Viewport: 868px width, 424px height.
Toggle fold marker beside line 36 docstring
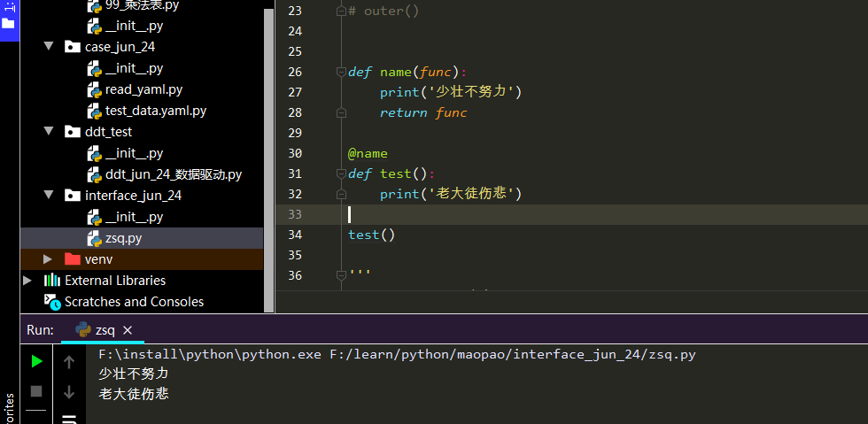[x=340, y=275]
